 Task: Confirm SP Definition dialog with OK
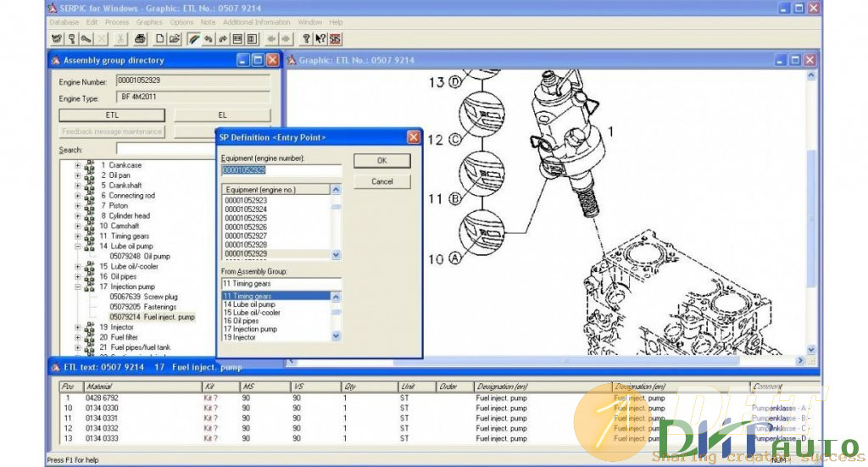pyautogui.click(x=382, y=160)
